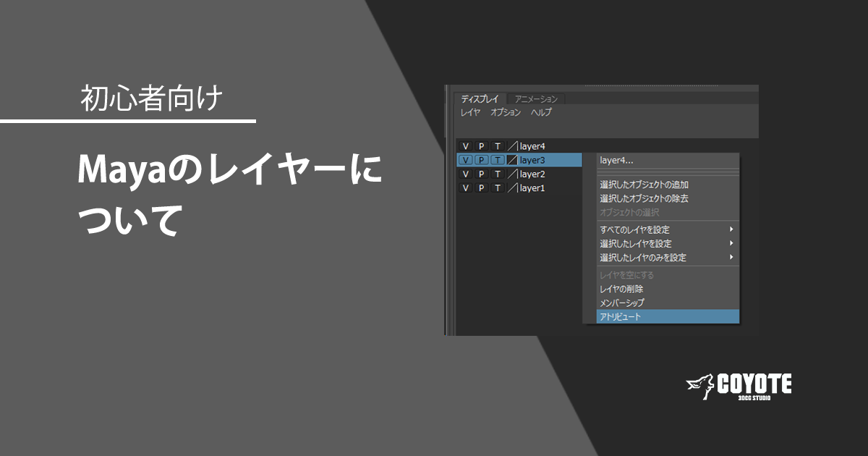Screen dimensions: 868x456
Task: Switch to the ディスプレイ tab
Action: (480, 99)
